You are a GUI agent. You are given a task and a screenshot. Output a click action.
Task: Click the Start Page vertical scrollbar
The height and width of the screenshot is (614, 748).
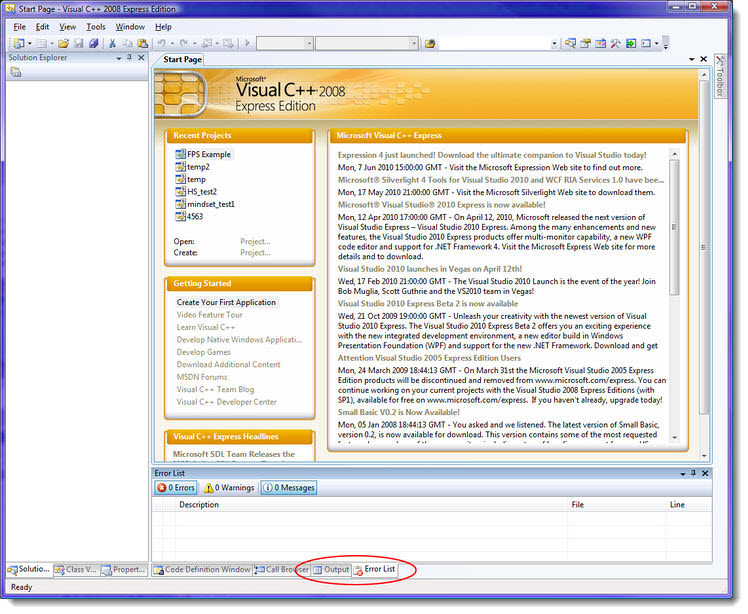704,265
